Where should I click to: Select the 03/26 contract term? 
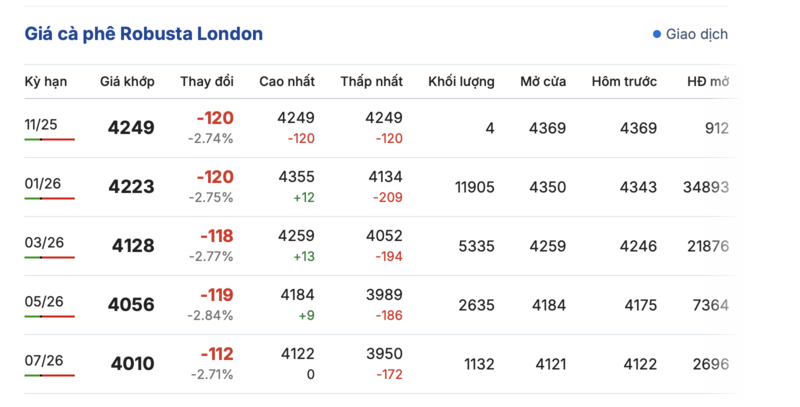coord(44,241)
